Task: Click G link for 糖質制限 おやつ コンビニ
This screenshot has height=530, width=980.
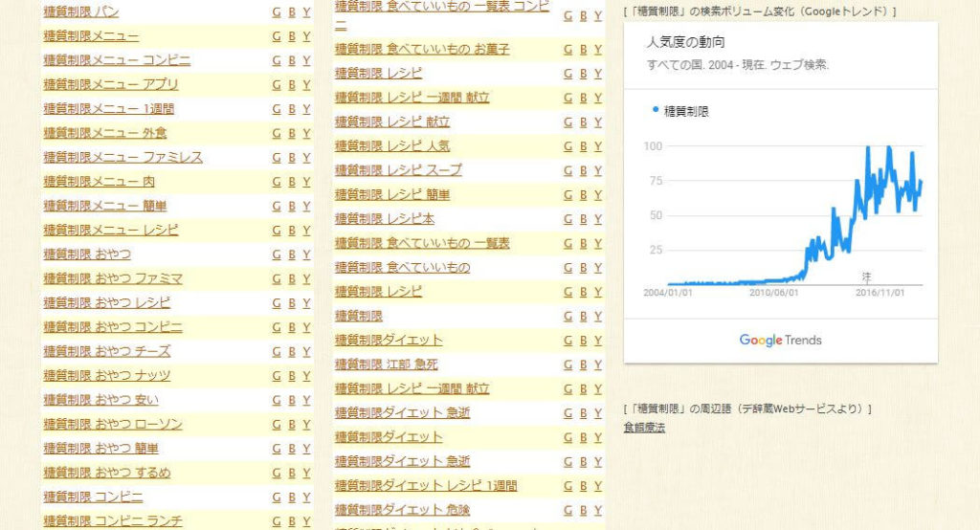Action: point(277,327)
